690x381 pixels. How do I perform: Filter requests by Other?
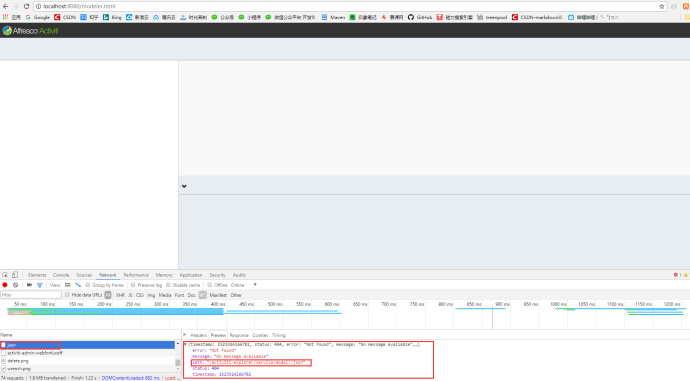click(x=236, y=295)
